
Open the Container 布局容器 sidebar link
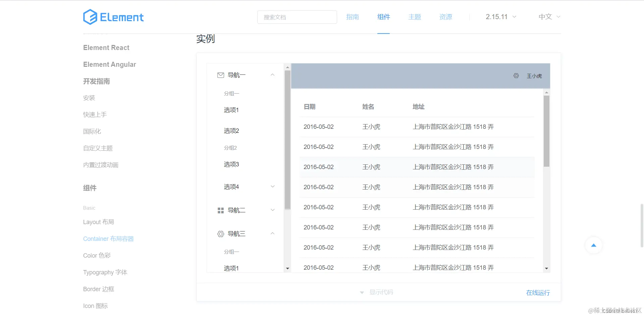(108, 239)
